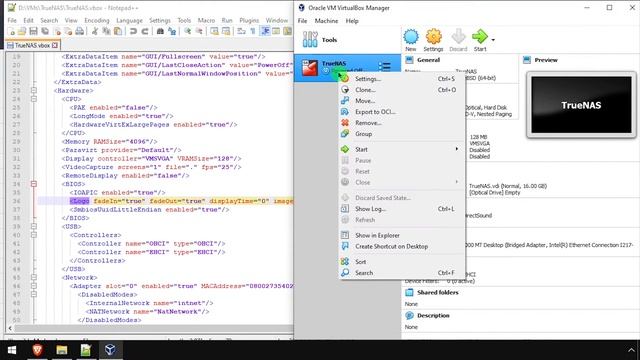Click the Description section header
The width and height of the screenshot is (640, 360).
433,316
